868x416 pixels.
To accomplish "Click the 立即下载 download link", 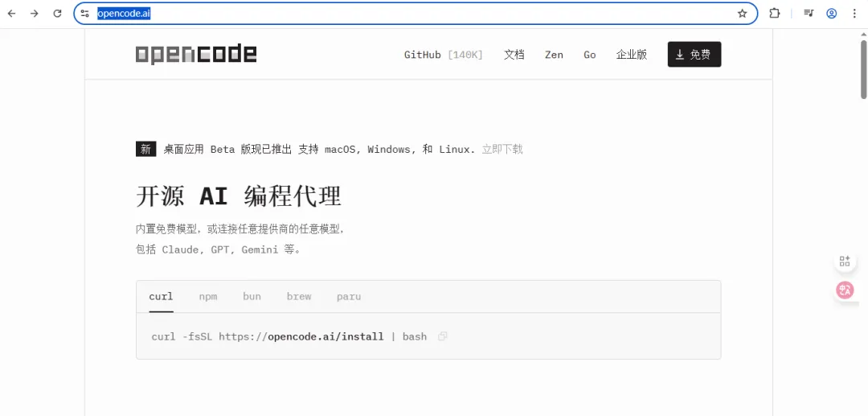I will click(x=502, y=149).
